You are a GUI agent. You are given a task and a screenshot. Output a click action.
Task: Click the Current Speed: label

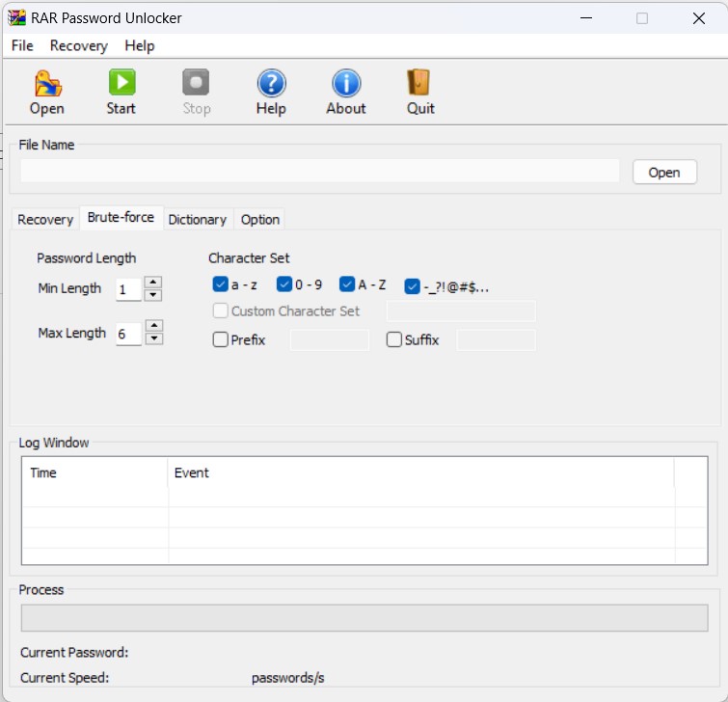(65, 678)
